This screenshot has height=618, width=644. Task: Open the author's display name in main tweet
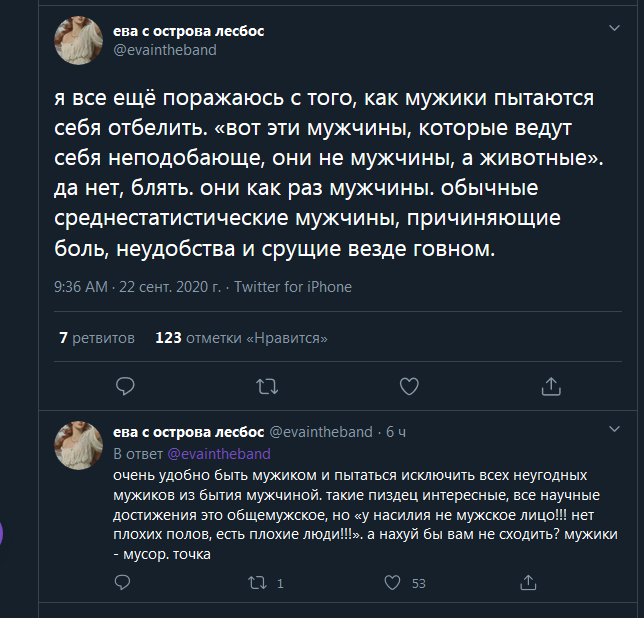(x=189, y=31)
